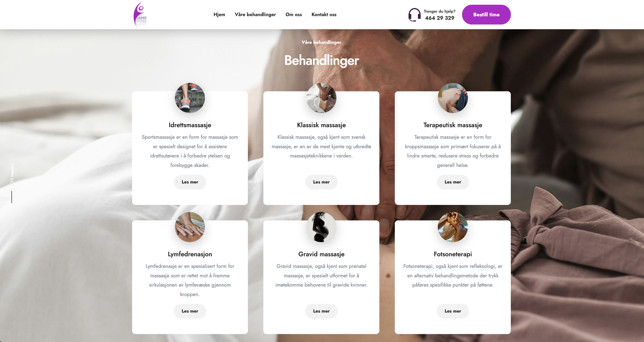Screen dimensions: 644x342
Task: Read more about Terapeutisk massasje
Action: (x=453, y=182)
